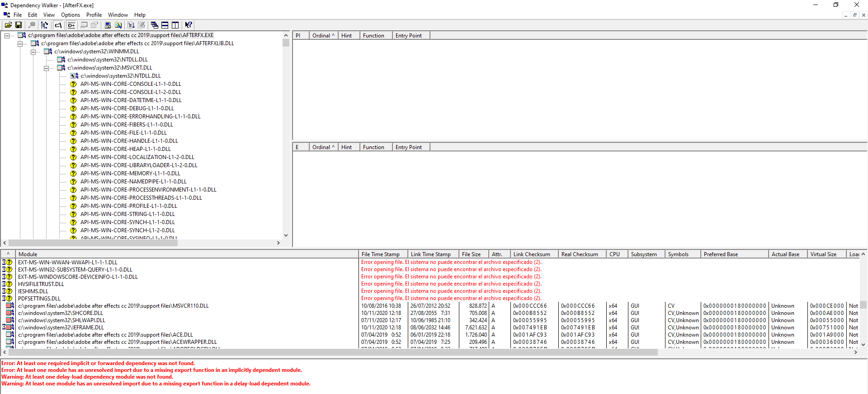This screenshot has height=394, width=868.
Task: Toggle the Auto Expand tree icon
Action: pyautogui.click(x=44, y=25)
